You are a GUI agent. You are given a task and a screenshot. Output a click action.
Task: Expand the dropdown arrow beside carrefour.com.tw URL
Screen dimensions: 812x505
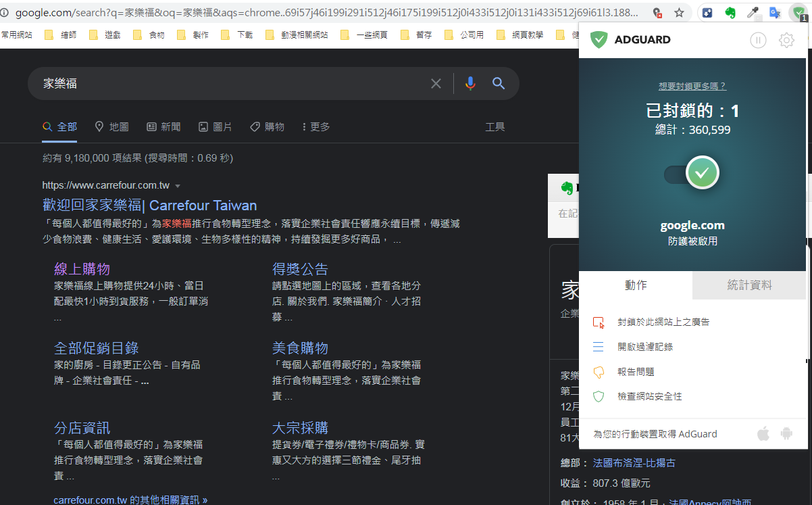(178, 186)
